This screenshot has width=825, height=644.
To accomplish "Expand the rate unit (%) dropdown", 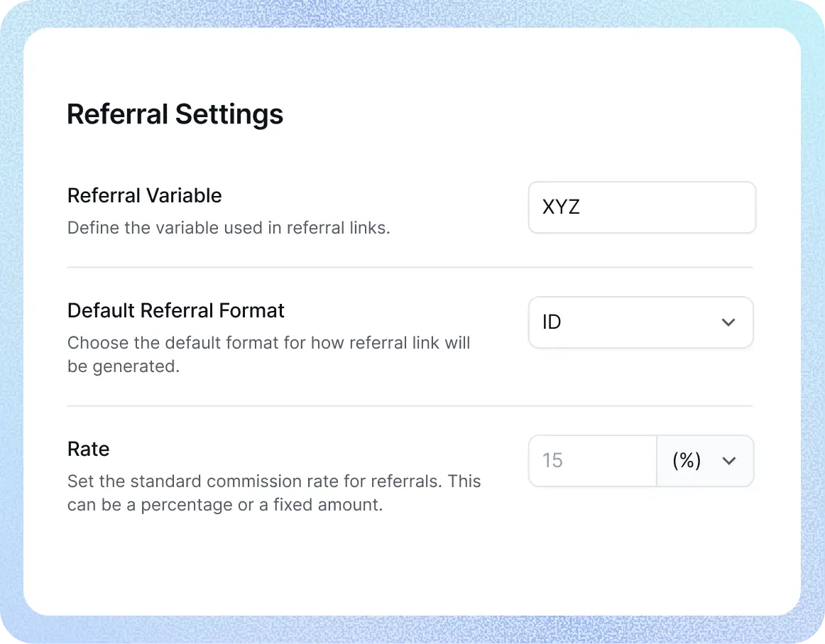I will (x=704, y=461).
